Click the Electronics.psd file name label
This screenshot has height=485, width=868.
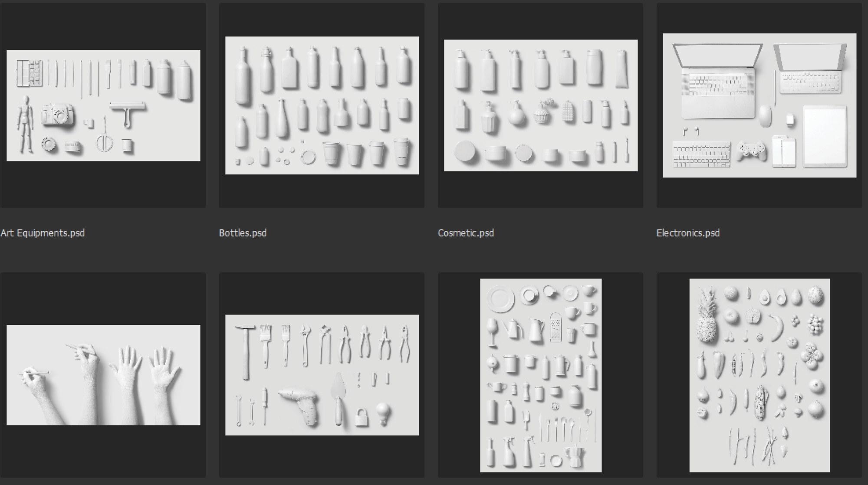pyautogui.click(x=688, y=233)
